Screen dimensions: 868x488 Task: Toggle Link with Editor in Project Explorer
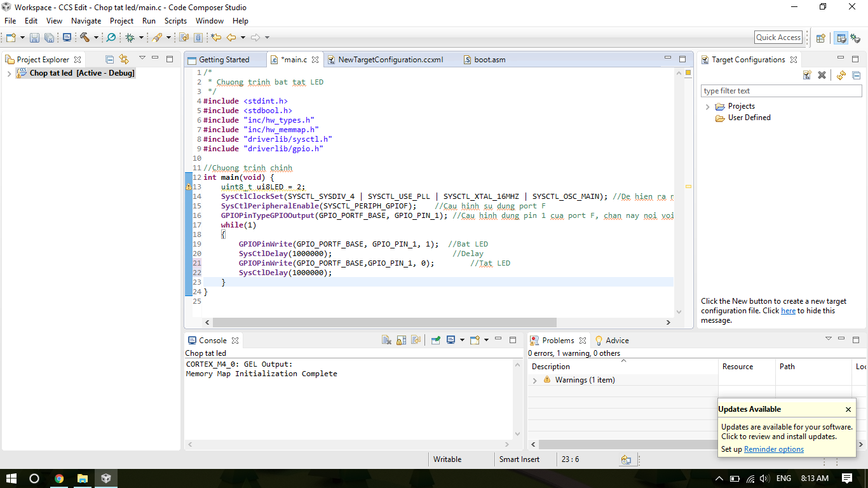(124, 59)
